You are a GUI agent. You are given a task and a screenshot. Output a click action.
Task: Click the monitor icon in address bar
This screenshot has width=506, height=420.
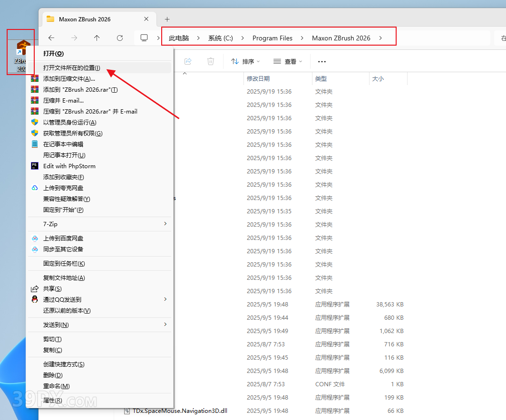tap(144, 38)
